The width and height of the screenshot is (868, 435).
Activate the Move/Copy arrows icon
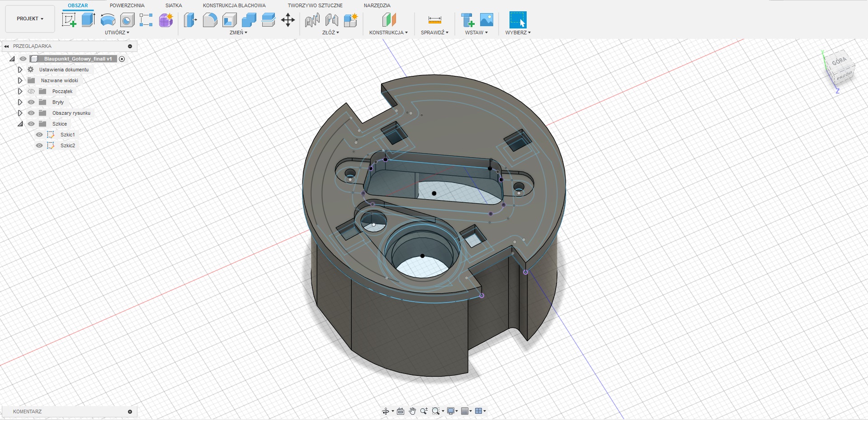(x=288, y=20)
